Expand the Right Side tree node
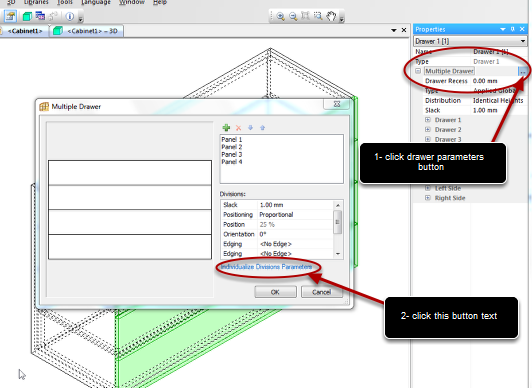Screen dimensions: 532x388 [x=428, y=198]
